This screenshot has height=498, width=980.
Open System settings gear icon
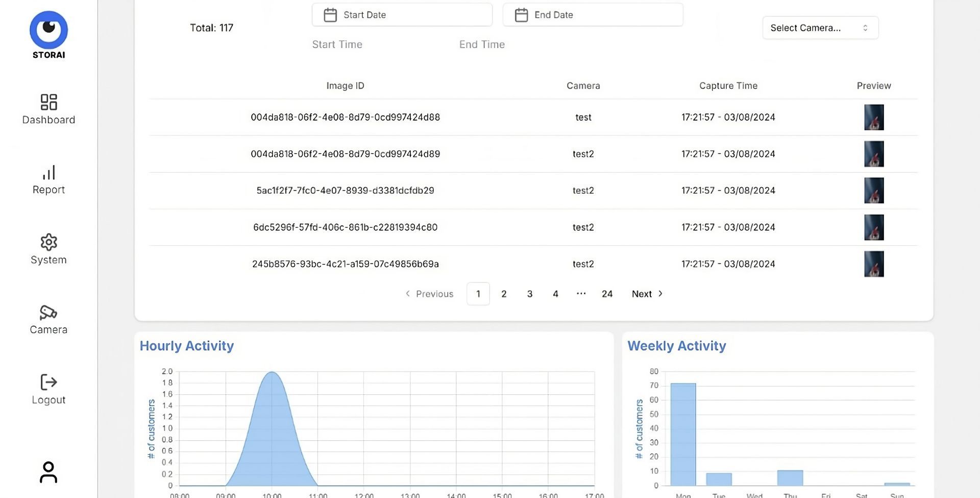[x=48, y=242]
